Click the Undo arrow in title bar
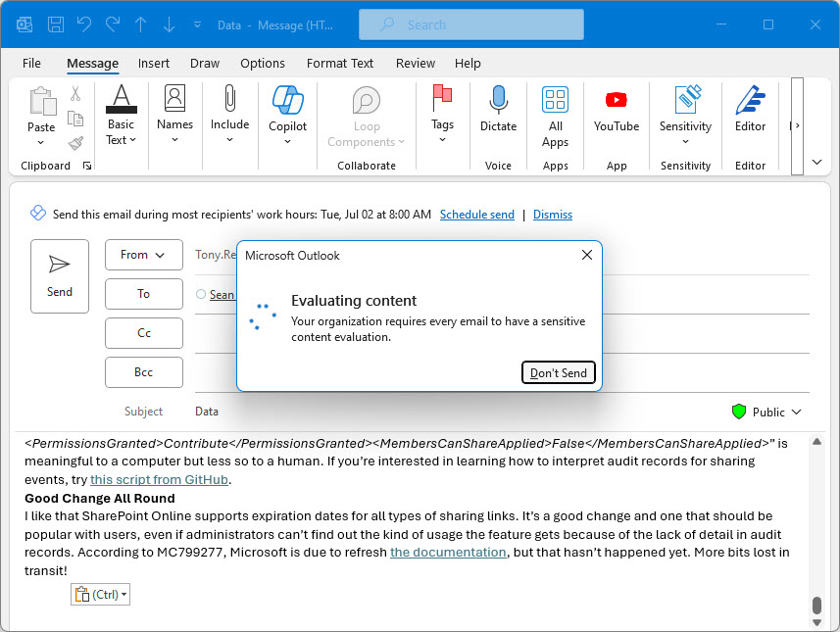The image size is (840, 632). [x=83, y=24]
